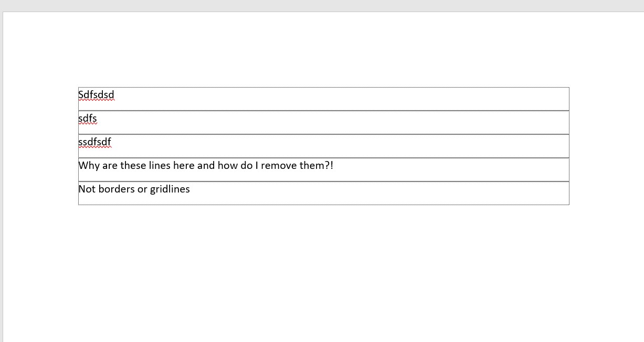Place cursor after "them?!" text

[x=334, y=166]
